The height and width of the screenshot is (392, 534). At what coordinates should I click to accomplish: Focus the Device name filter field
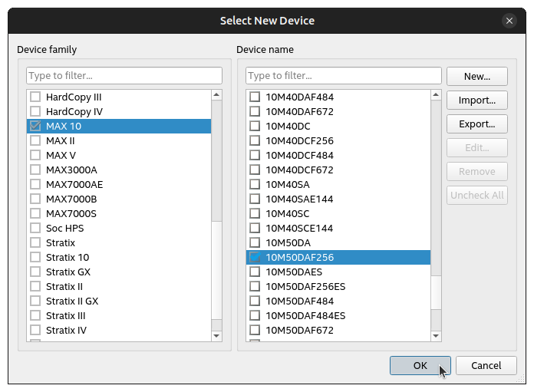point(343,76)
